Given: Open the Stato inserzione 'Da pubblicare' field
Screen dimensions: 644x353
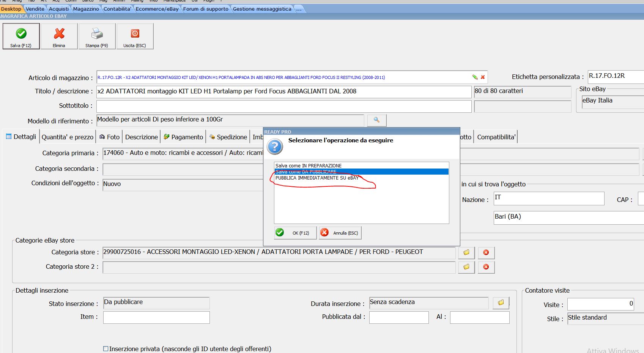Looking at the screenshot, I should pos(156,303).
